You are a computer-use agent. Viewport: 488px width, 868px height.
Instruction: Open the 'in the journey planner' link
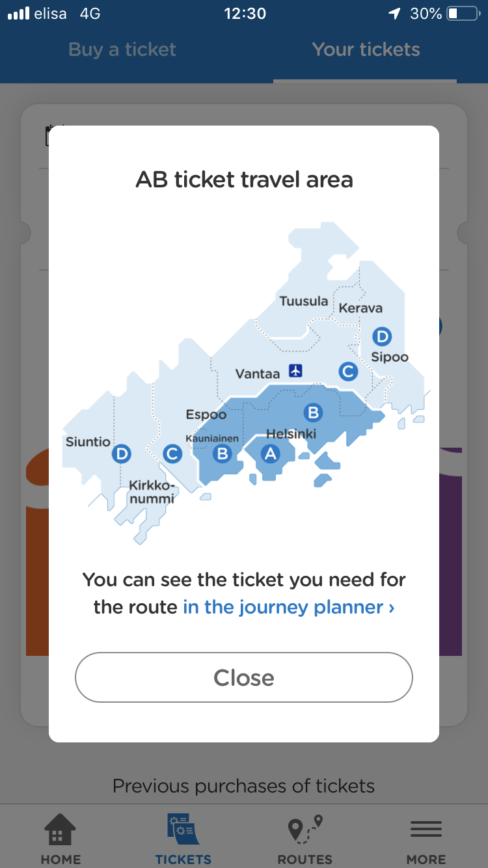[289, 607]
